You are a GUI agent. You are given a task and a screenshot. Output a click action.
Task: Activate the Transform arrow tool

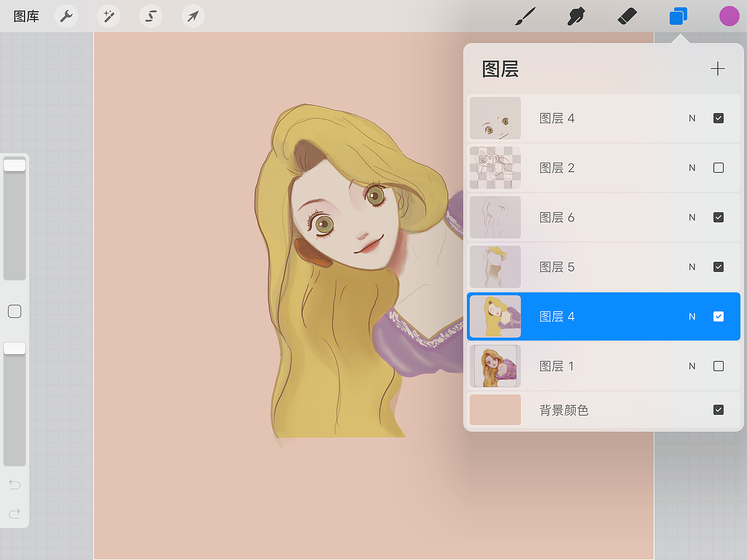193,16
